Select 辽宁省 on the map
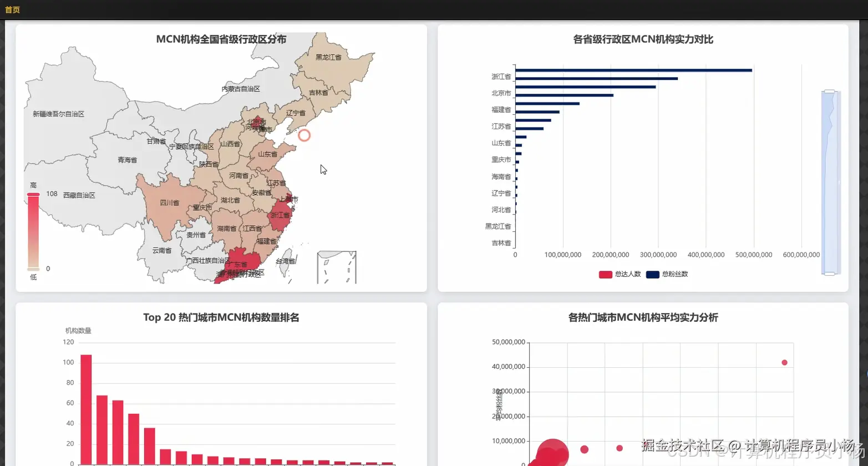The width and height of the screenshot is (868, 466). click(x=296, y=113)
